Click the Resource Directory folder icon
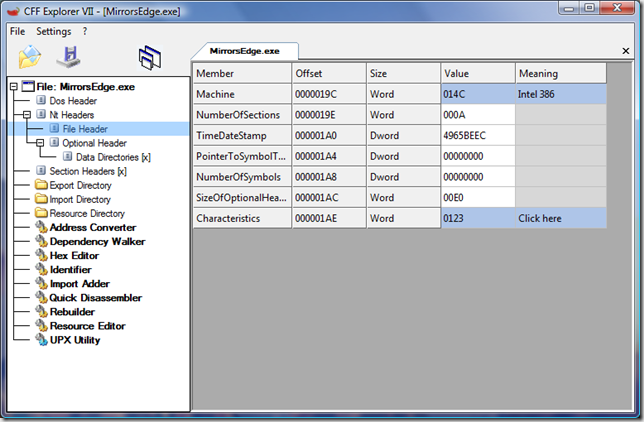This screenshot has width=644, height=422. [41, 213]
